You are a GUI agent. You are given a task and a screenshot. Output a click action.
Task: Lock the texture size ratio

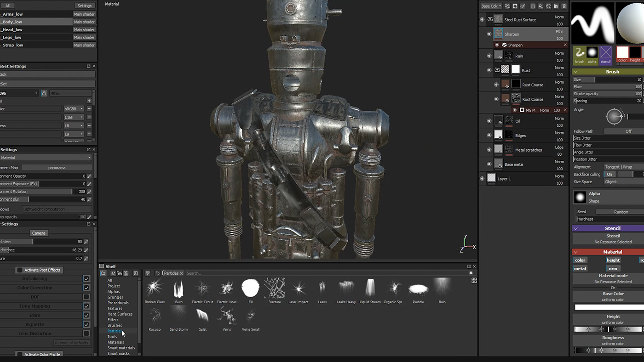tap(44, 93)
